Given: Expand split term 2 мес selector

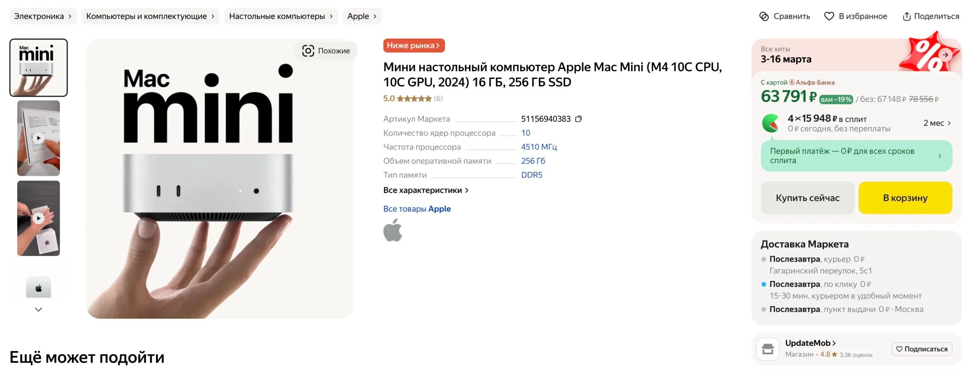Looking at the screenshot, I should (937, 123).
